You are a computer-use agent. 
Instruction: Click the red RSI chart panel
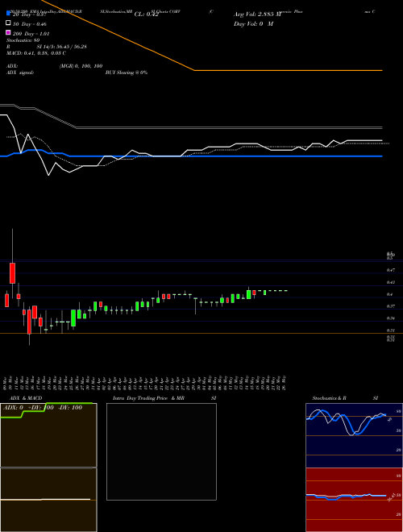(354, 500)
